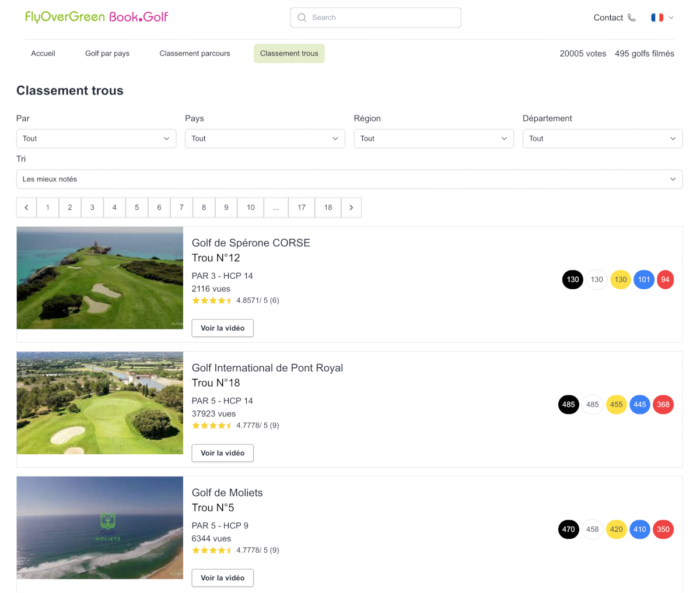The width and height of the screenshot is (700, 593).
Task: Focus the Search input field
Action: click(x=376, y=17)
